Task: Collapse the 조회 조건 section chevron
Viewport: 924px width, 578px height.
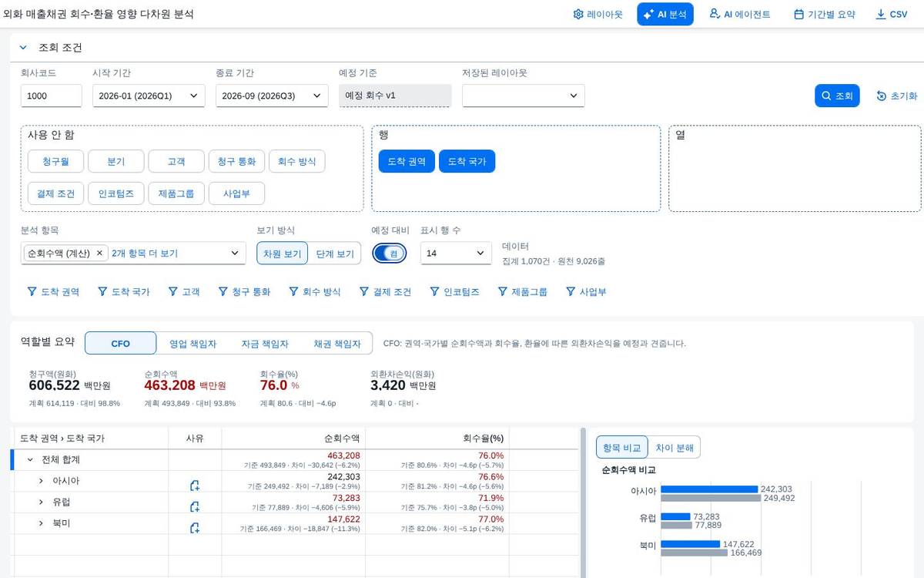Action: tap(23, 47)
